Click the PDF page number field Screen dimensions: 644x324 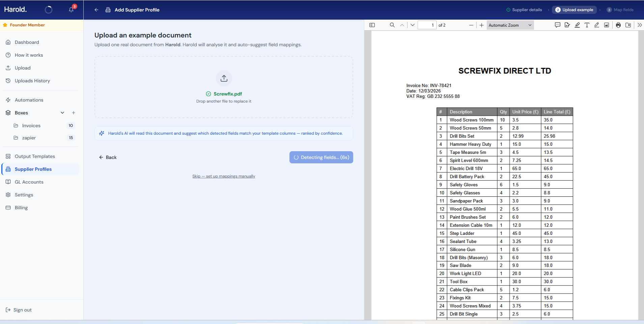pos(427,25)
